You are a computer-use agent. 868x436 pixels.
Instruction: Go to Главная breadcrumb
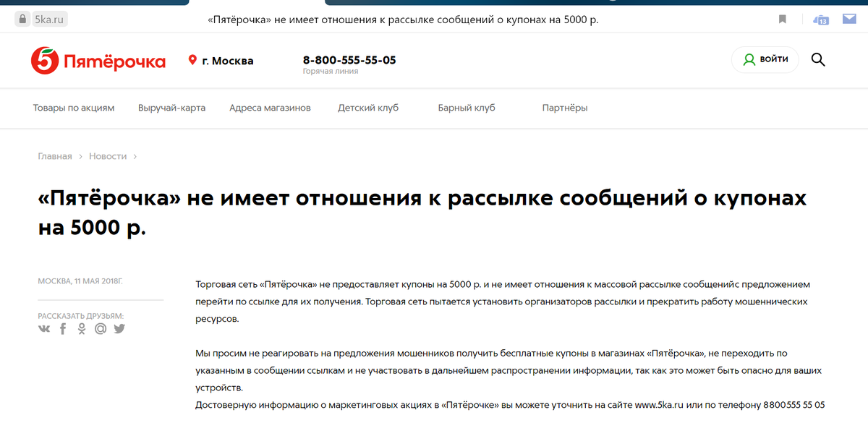click(x=55, y=156)
